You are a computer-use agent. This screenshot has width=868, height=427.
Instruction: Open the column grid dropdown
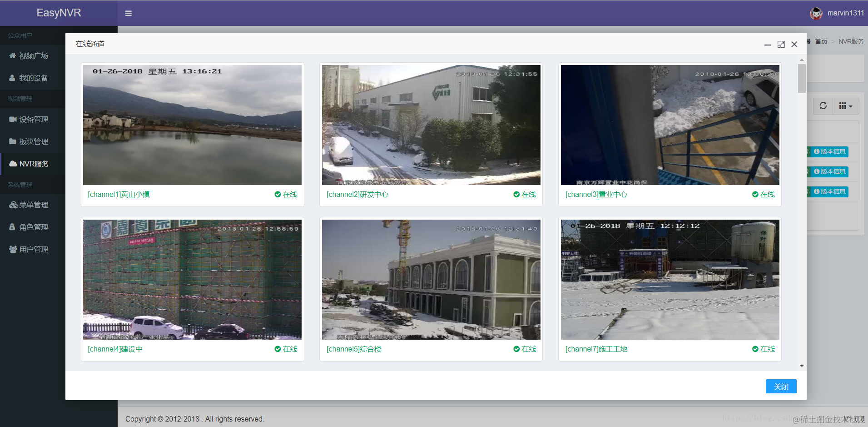[846, 106]
